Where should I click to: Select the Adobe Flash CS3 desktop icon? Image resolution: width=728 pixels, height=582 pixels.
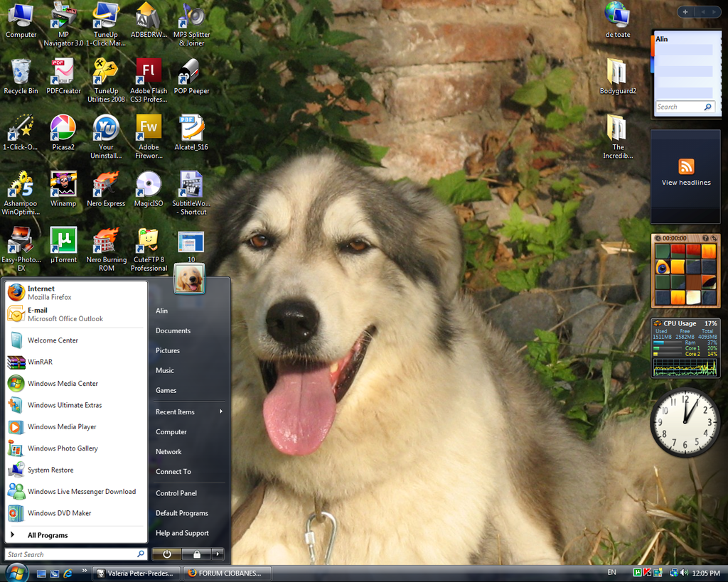click(149, 81)
